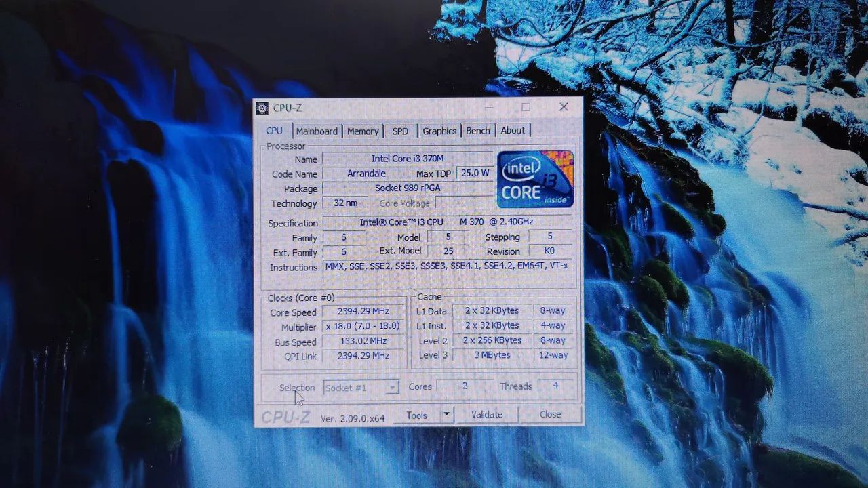Click the Multiplier value x 18.0 (7.0 - 18.0)
Image resolution: width=868 pixels, height=488 pixels.
(x=363, y=326)
